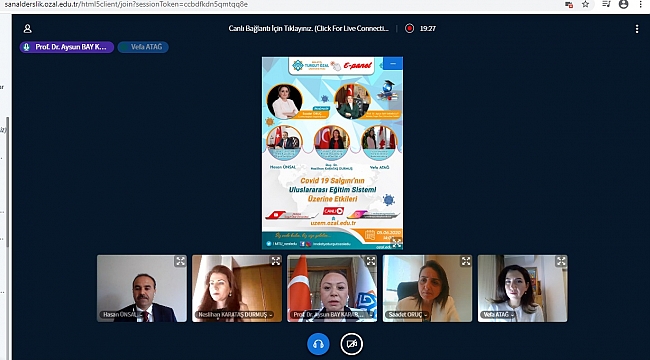The width and height of the screenshot is (650, 360).
Task: Click the headphones audio button
Action: [318, 344]
